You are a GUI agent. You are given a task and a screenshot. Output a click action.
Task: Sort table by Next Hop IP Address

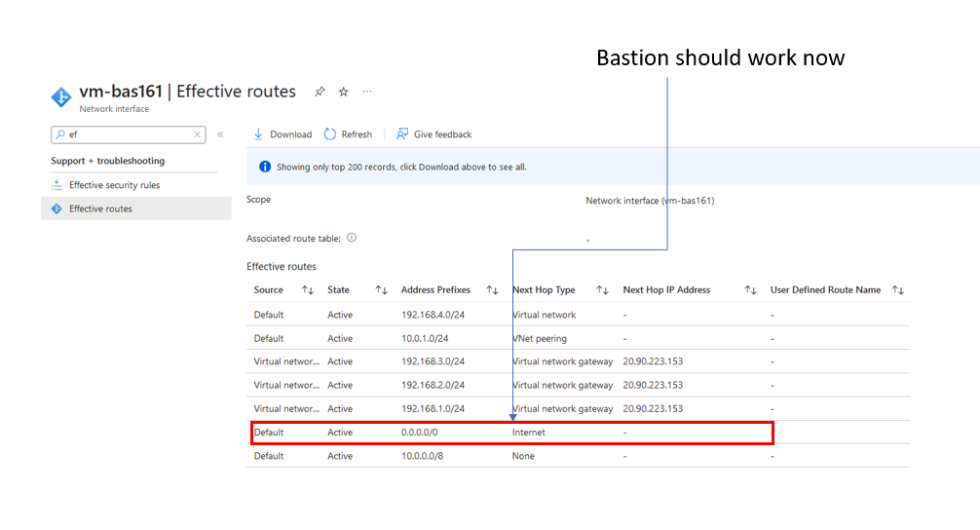pos(751,290)
